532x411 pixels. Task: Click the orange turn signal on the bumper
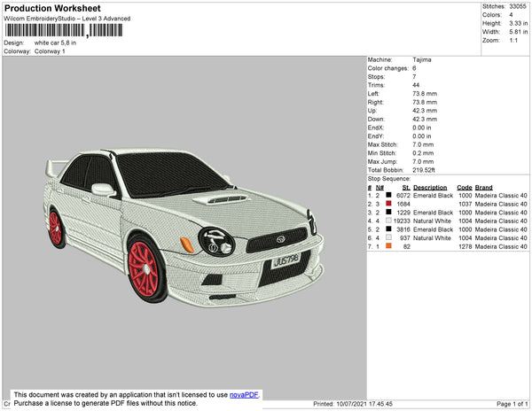[x=187, y=244]
